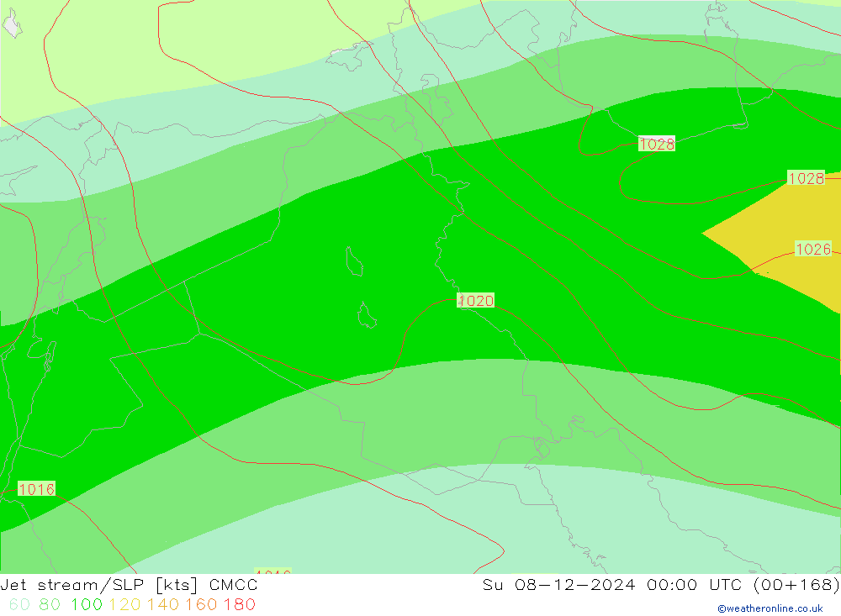The width and height of the screenshot is (841, 616).
Task: Click the legend value 80
Action: [x=50, y=605]
